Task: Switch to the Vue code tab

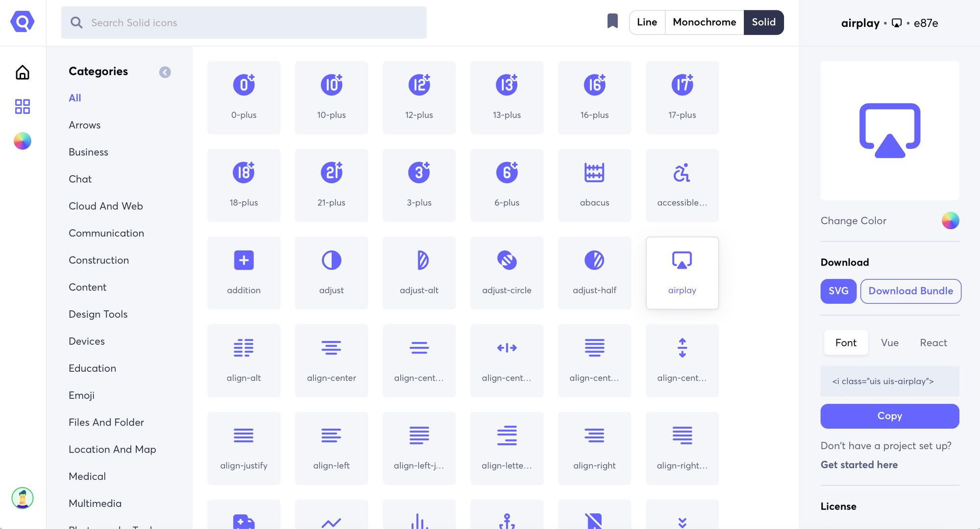Action: pyautogui.click(x=890, y=342)
